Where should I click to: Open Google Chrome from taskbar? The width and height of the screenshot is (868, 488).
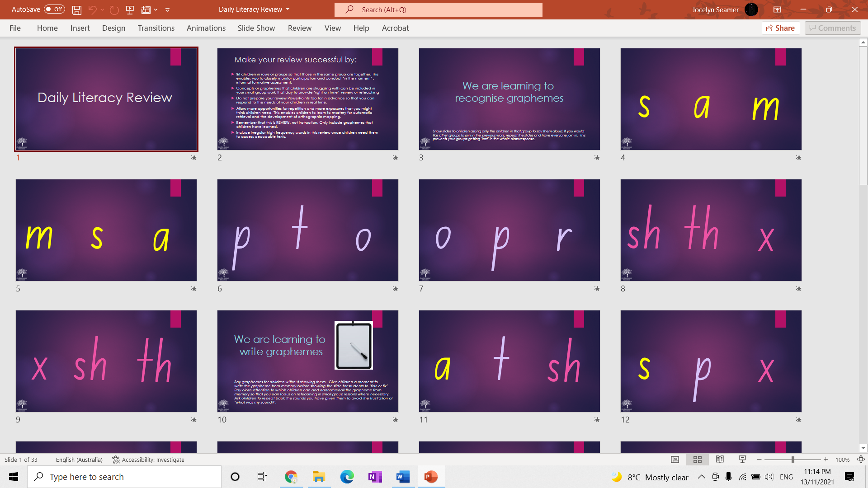point(291,477)
